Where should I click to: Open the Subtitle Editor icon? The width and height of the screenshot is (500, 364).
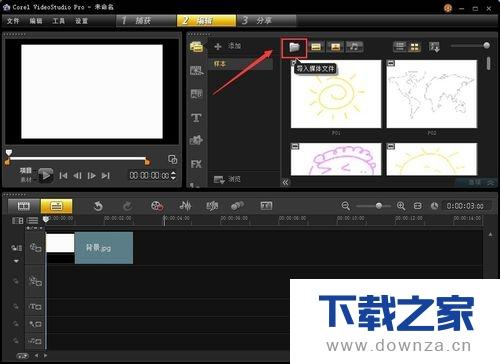tap(266, 206)
